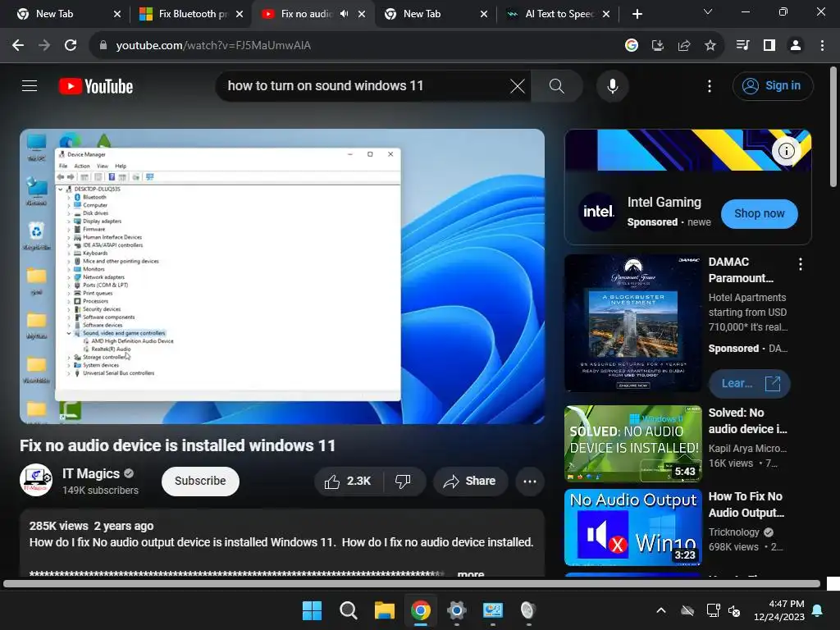
Task: Open DAMAC ad three-dot options menu
Action: pos(801,263)
